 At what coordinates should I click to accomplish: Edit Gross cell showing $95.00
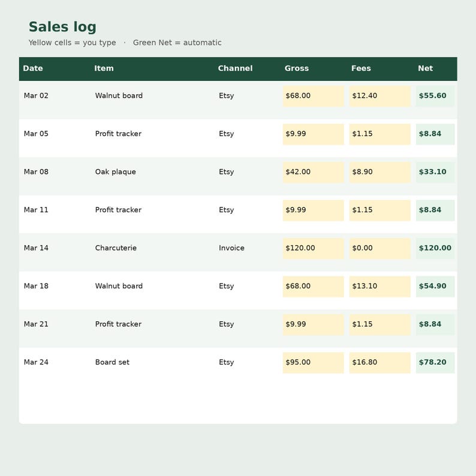pyautogui.click(x=314, y=363)
